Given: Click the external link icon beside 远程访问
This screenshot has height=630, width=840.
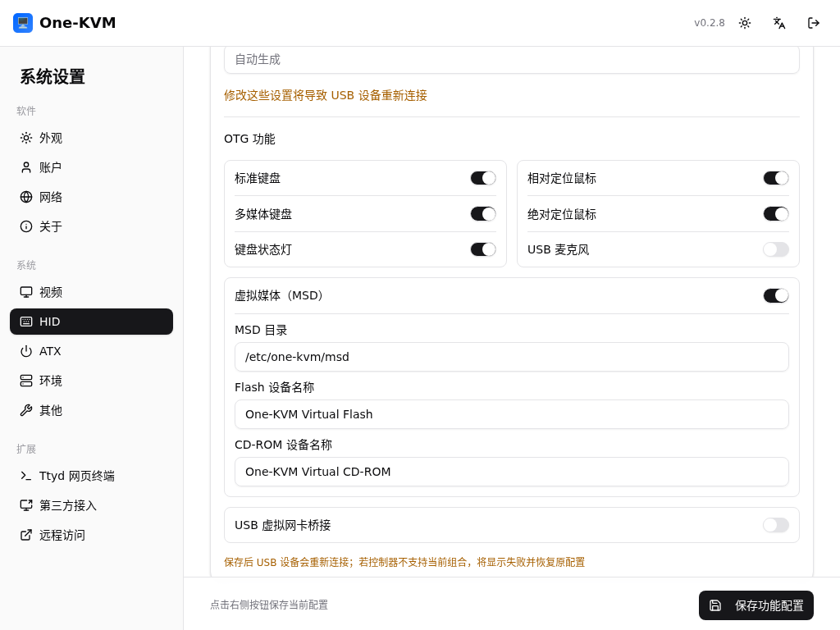Looking at the screenshot, I should (x=26, y=535).
